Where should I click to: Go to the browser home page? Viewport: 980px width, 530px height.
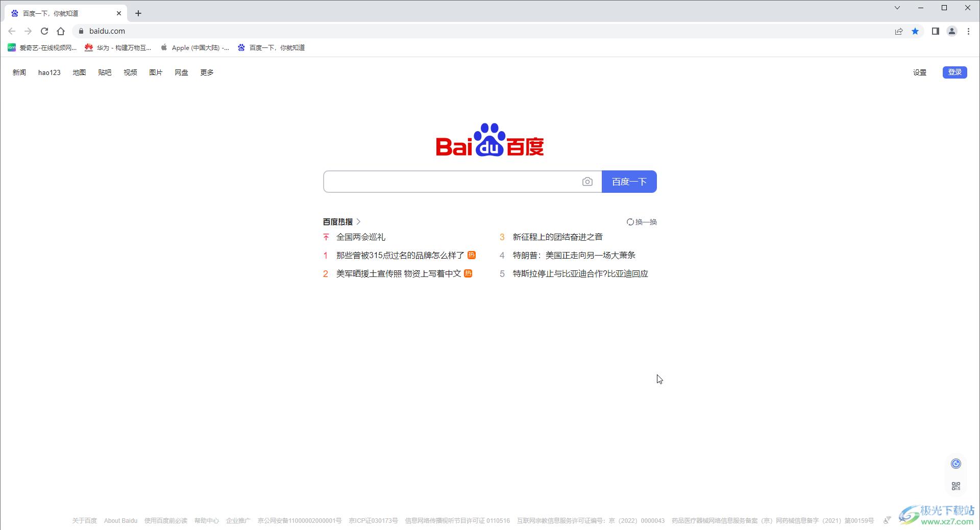click(61, 31)
